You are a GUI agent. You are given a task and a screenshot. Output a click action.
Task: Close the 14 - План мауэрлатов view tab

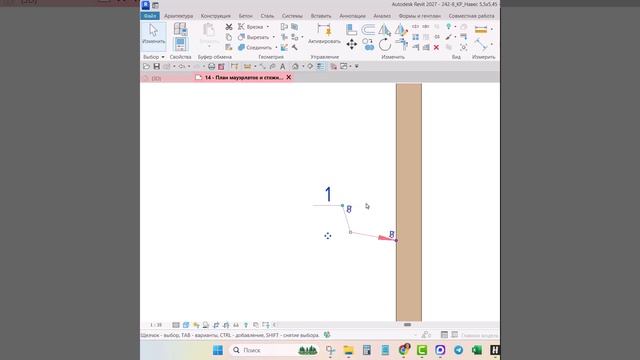click(x=289, y=77)
